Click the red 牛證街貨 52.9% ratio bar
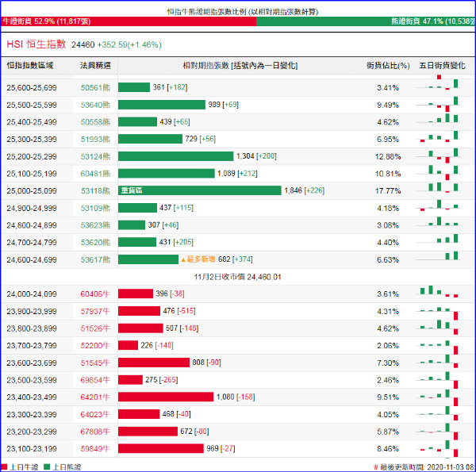Image resolution: width=476 pixels, height=472 pixels. coord(129,21)
